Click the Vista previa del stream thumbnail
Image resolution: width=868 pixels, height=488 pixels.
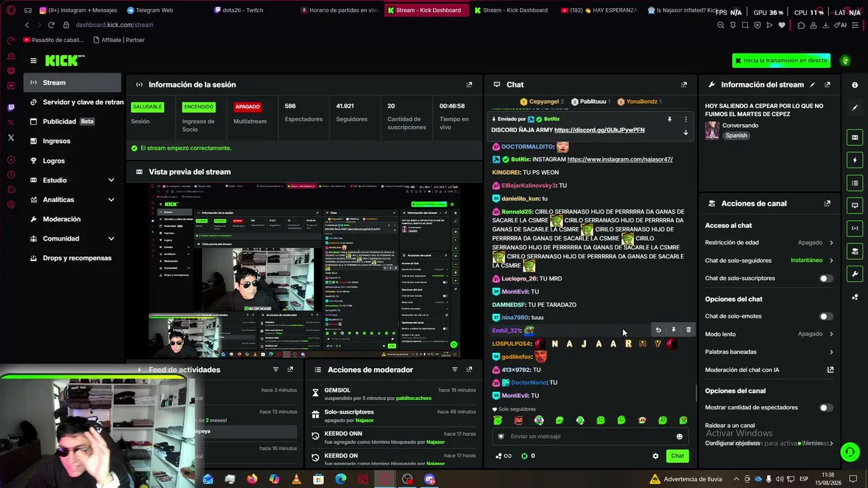[x=304, y=269]
